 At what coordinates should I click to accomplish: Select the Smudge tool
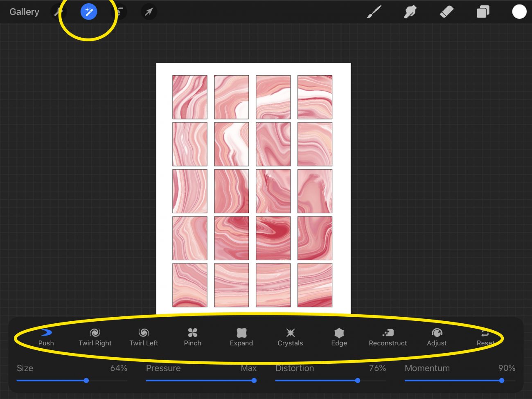[410, 12]
